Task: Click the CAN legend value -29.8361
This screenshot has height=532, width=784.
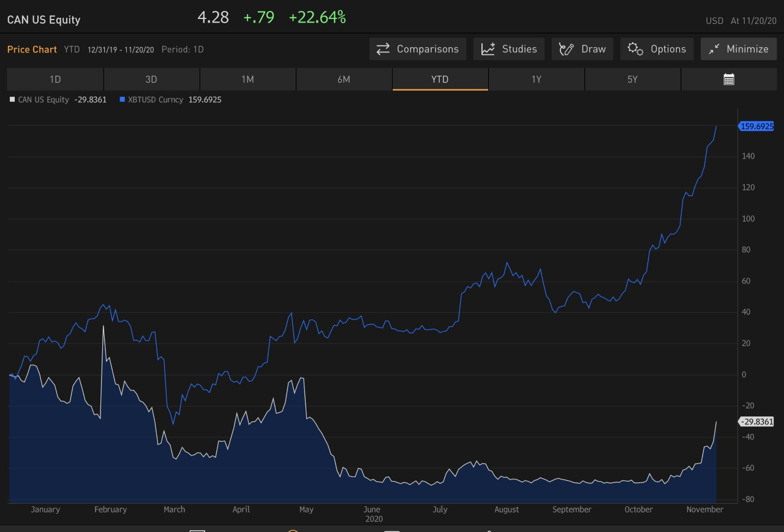Action: pos(89,99)
